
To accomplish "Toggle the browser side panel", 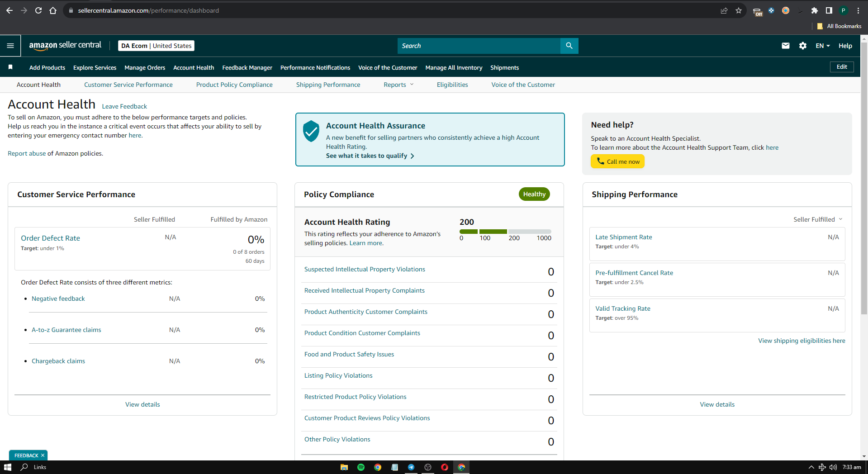I will (829, 10).
